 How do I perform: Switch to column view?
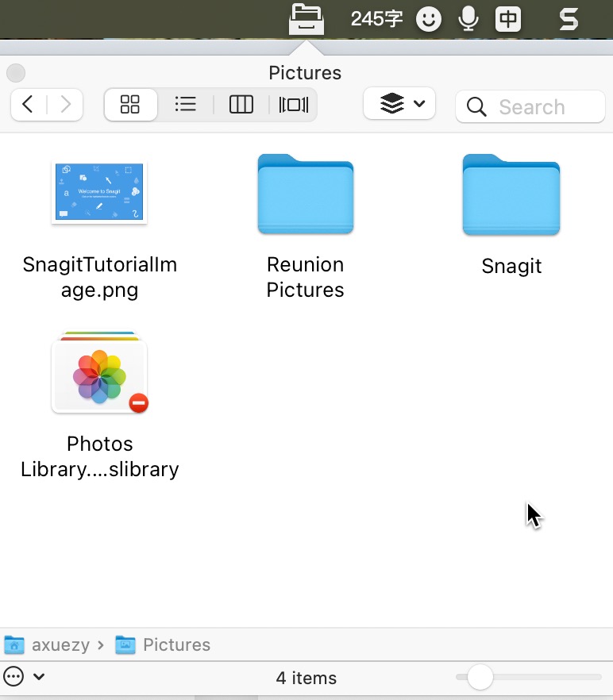241,105
